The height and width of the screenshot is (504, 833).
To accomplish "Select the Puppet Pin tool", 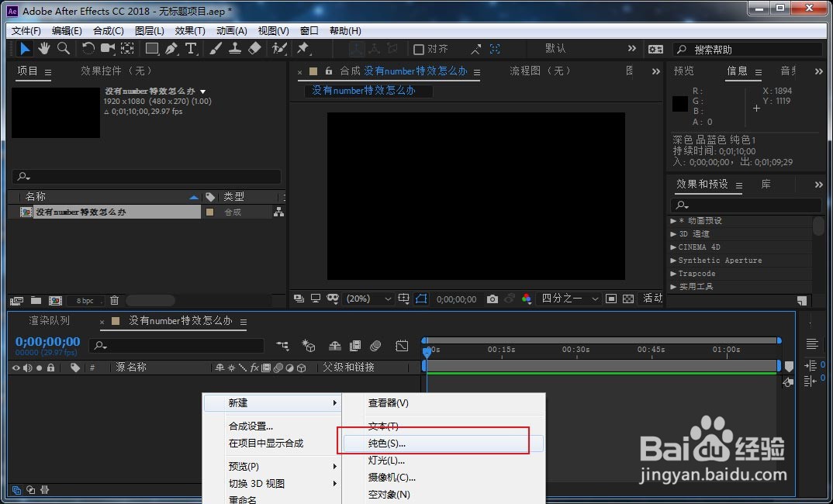I will (302, 49).
